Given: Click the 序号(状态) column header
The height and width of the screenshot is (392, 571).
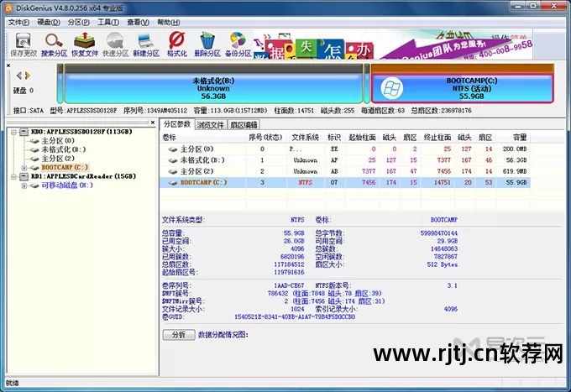Looking at the screenshot, I should [x=265, y=138].
